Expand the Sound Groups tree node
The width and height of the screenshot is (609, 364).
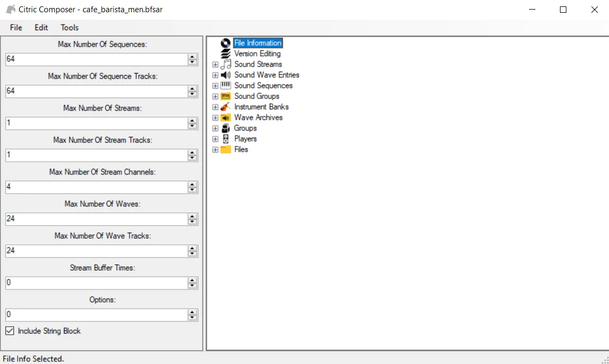click(215, 96)
